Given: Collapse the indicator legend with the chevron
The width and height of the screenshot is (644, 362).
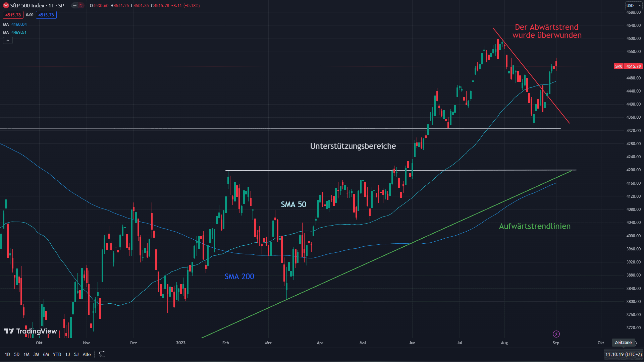Looking at the screenshot, I should [8, 40].
